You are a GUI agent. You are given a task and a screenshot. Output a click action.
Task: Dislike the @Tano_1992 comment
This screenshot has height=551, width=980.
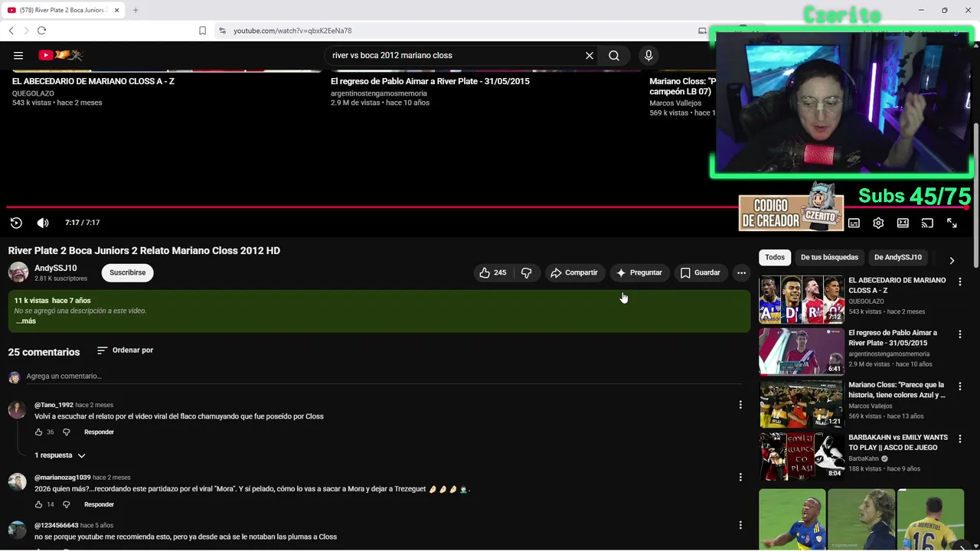click(67, 432)
